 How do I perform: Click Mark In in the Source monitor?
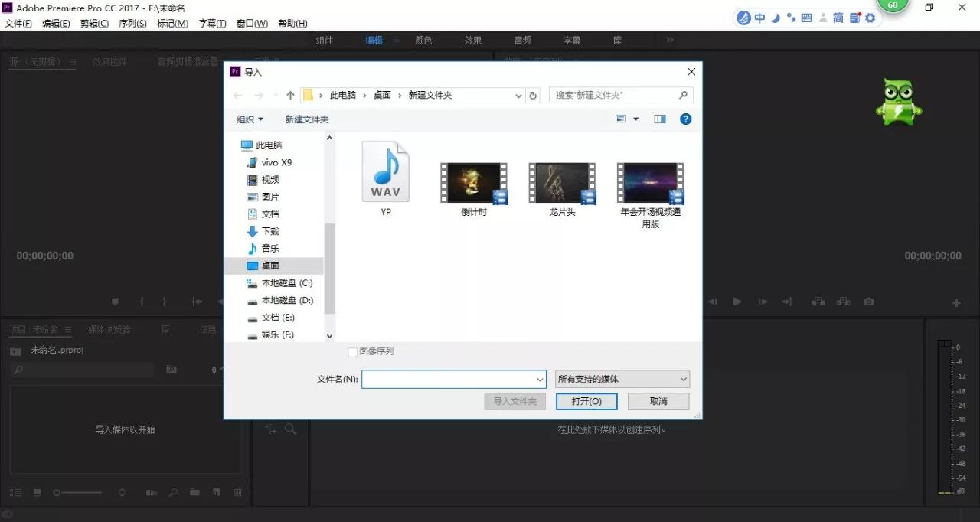pyautogui.click(x=142, y=302)
